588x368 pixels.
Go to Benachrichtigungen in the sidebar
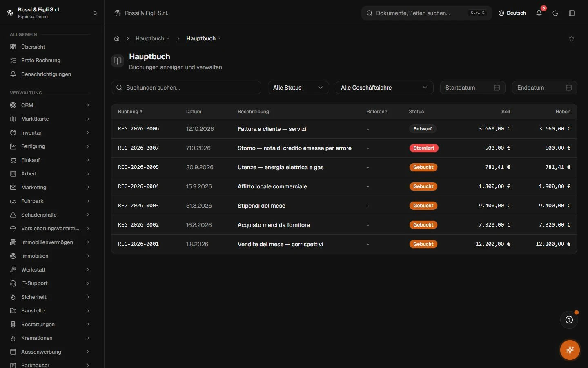[x=50, y=74]
